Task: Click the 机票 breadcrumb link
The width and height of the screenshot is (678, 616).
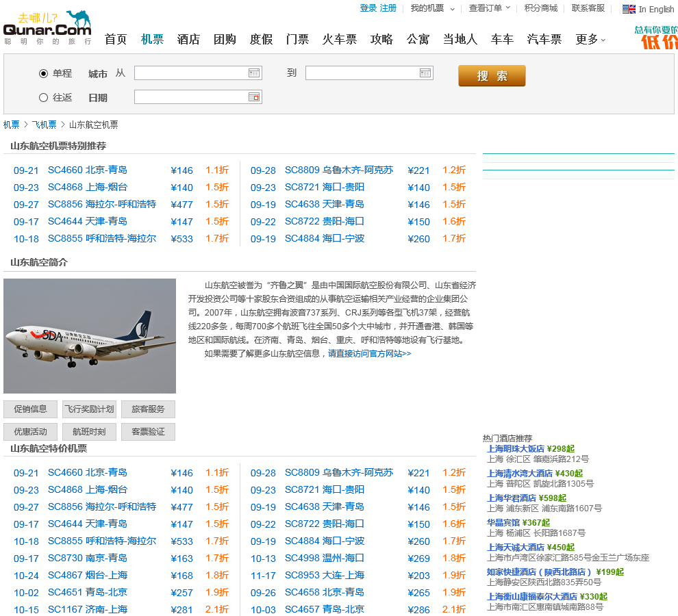Action: tap(11, 125)
